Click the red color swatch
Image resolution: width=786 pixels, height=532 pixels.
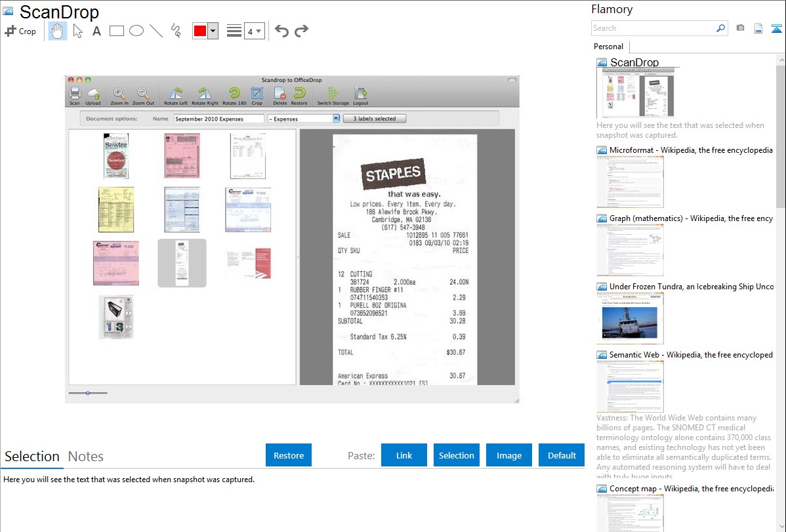(200, 31)
